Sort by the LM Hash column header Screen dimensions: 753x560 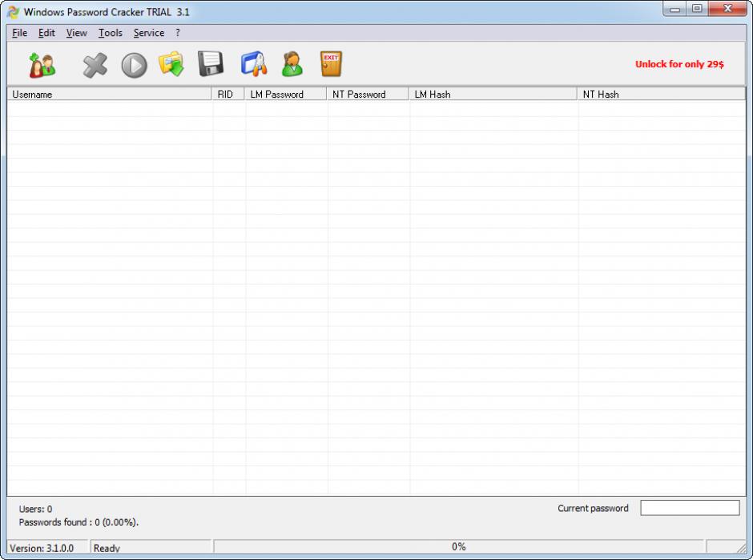[493, 94]
